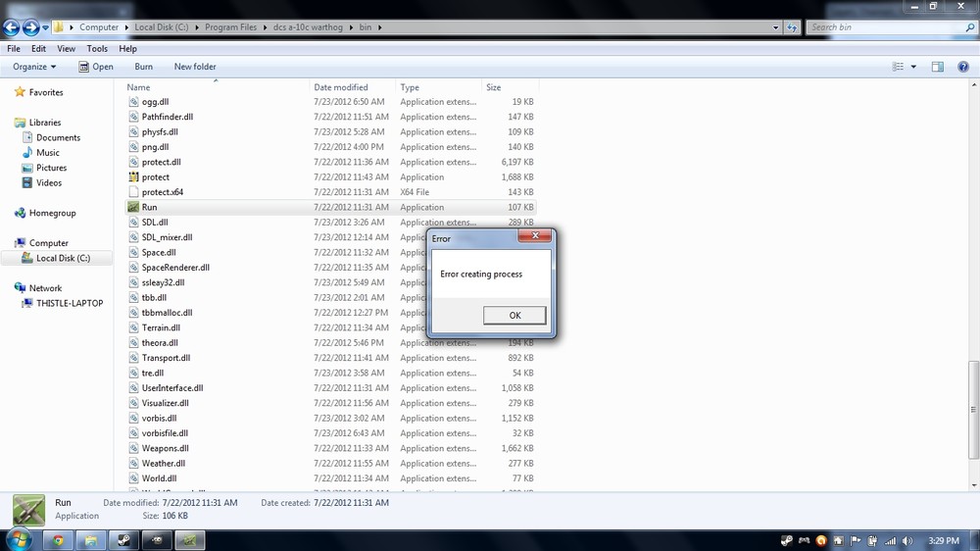Click the network signal tray icon
The width and height of the screenshot is (980, 551).
(x=890, y=541)
